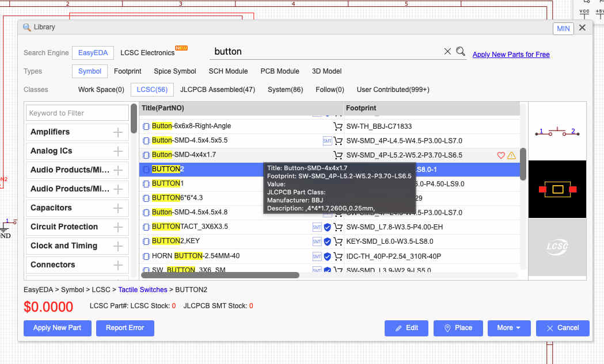Select LCSC Electronics search engine
The height and width of the screenshot is (364, 604).
click(147, 53)
